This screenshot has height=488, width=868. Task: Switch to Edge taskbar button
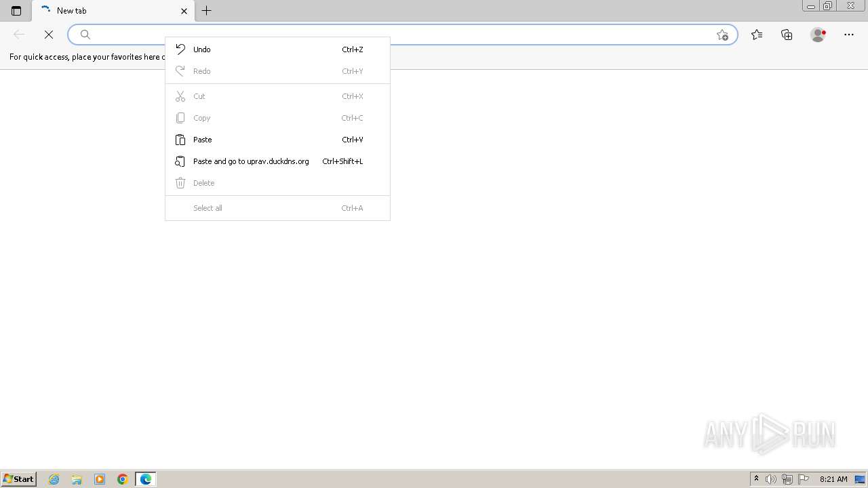pyautogui.click(x=146, y=479)
